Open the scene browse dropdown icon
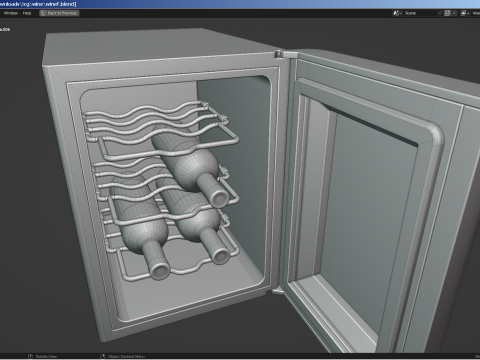This screenshot has height=360, width=480. tap(397, 13)
